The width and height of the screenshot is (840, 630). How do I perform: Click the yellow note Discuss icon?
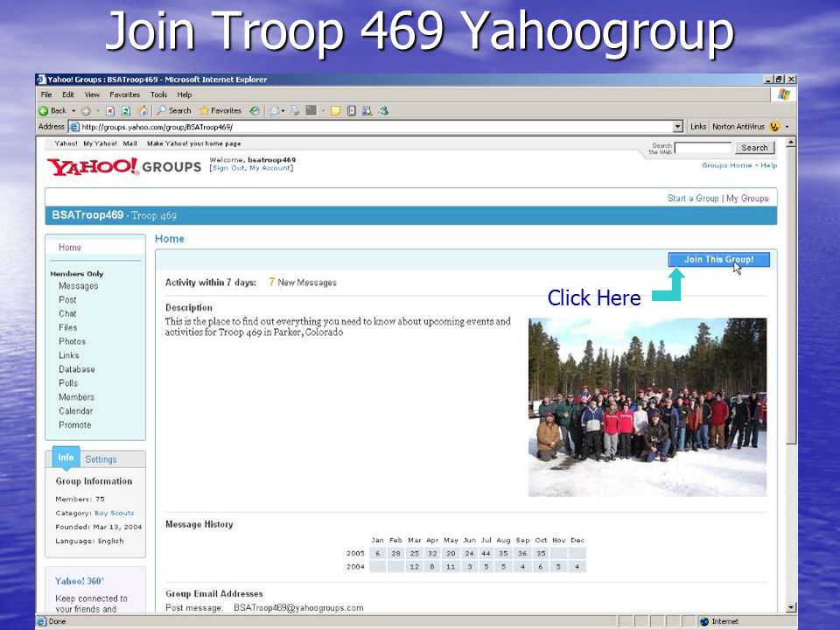pyautogui.click(x=335, y=111)
